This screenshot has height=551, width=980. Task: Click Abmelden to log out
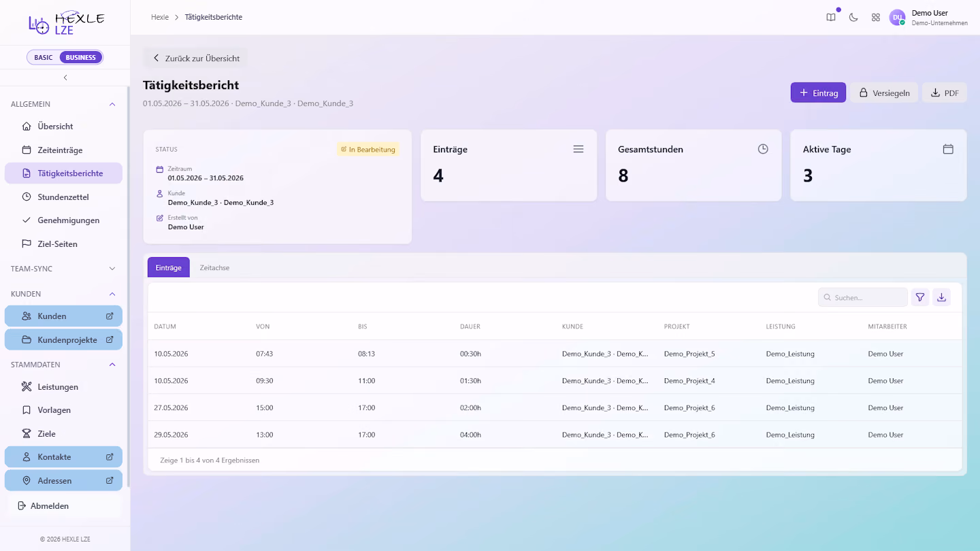tap(63, 505)
